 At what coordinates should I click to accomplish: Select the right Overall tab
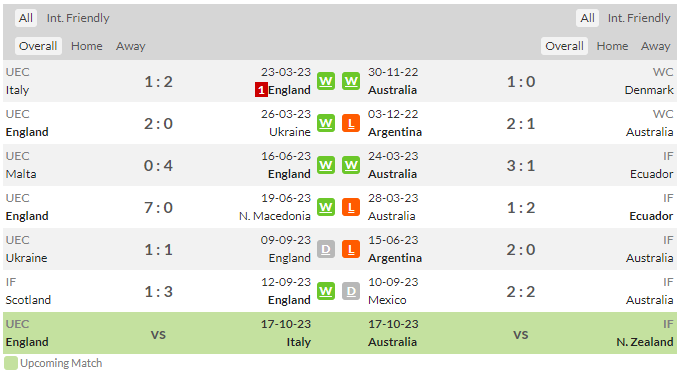point(564,46)
